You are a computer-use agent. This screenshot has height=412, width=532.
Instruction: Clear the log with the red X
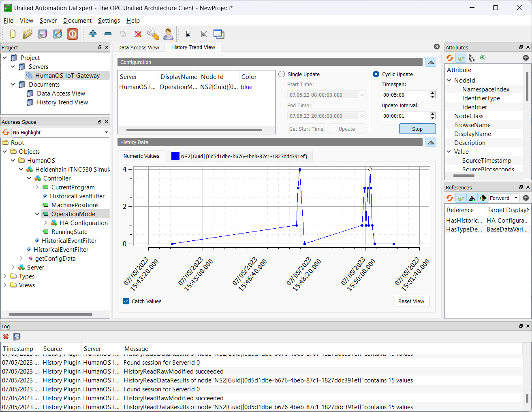point(6,337)
